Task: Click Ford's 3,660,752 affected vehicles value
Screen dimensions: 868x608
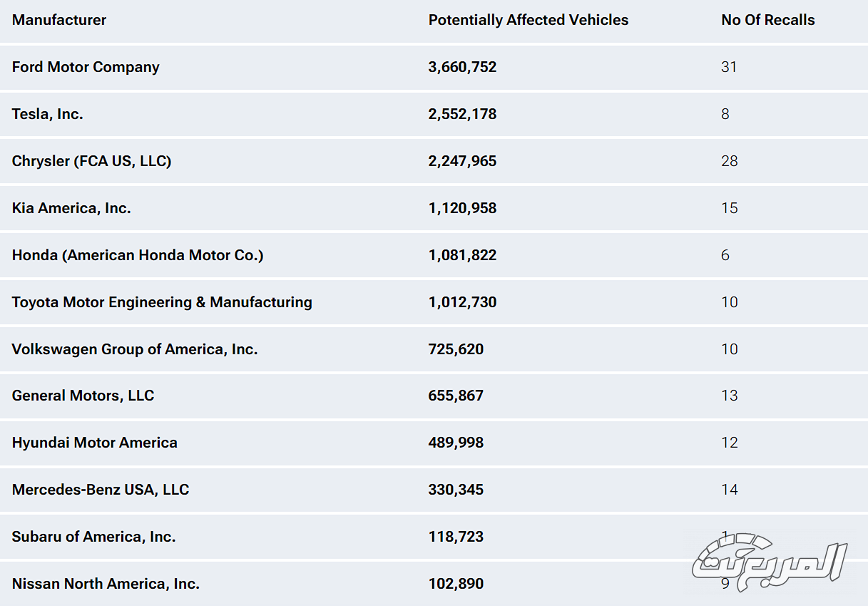Action: click(x=462, y=67)
